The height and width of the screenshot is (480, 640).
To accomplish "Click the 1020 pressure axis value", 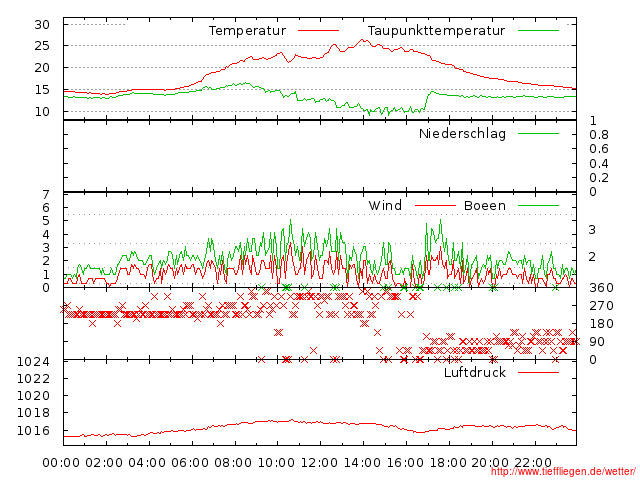I will click(x=33, y=396).
